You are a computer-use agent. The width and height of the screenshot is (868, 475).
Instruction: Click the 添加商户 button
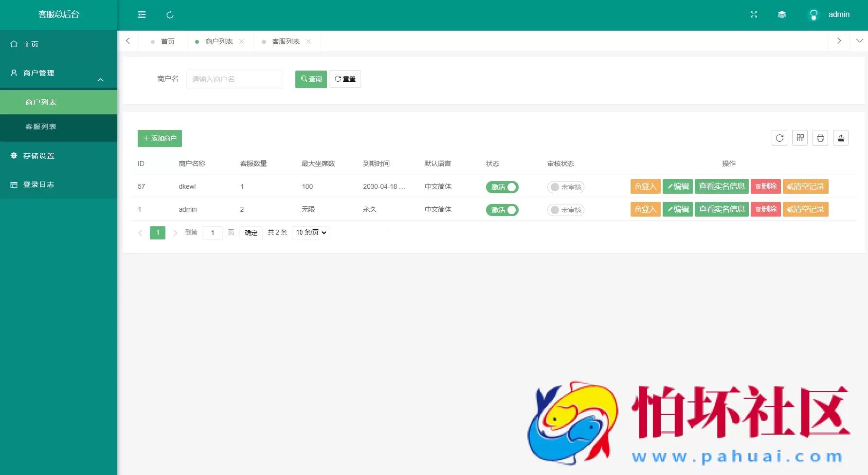pyautogui.click(x=160, y=138)
